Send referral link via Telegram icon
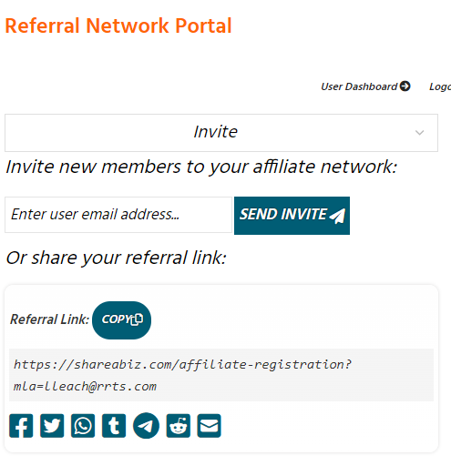Viewport: 451px width, 476px height. (x=146, y=426)
